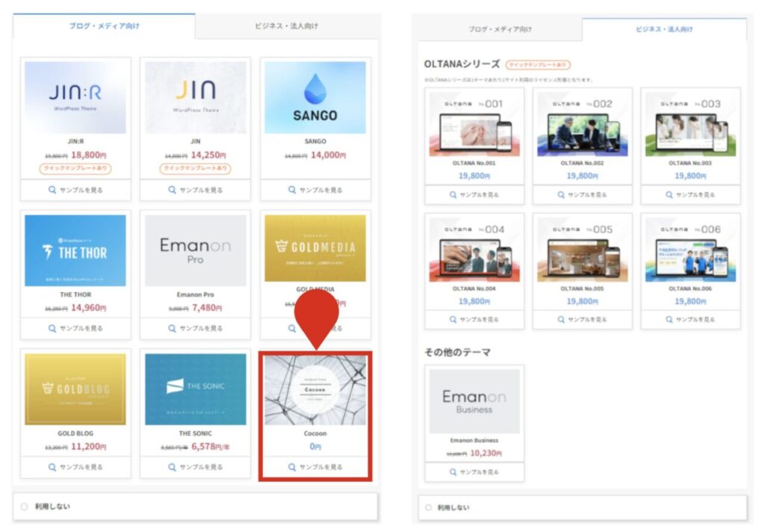Click the magnifier icon under OLTANA No.006
Image resolution: width=765 pixels, height=532 pixels.
[x=669, y=320]
